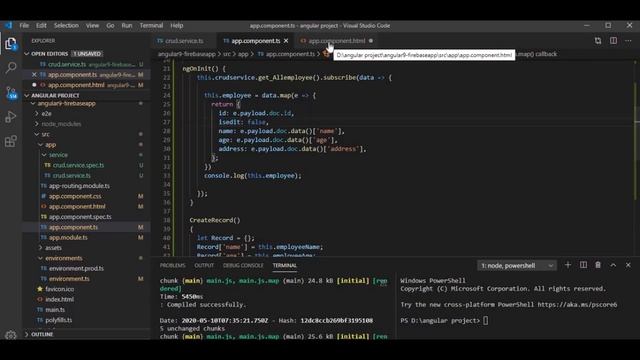Click the PowerShell terminal prompt
640x360 pixels.
[x=444, y=320]
